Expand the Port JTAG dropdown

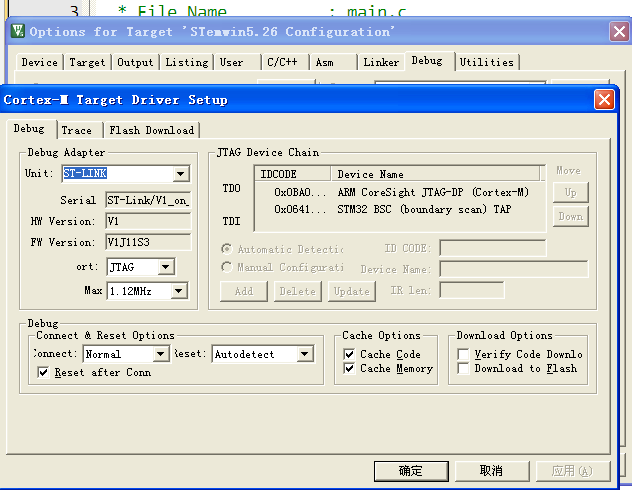[166, 267]
